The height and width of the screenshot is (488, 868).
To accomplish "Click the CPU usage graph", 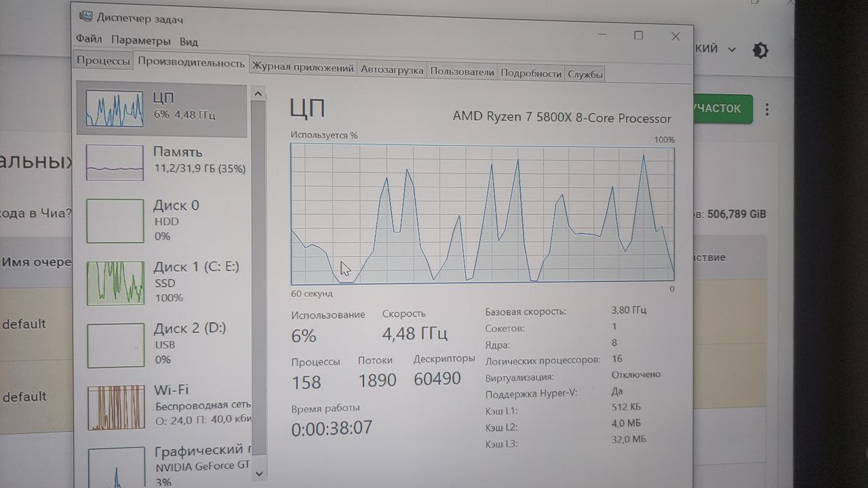I will [x=482, y=214].
